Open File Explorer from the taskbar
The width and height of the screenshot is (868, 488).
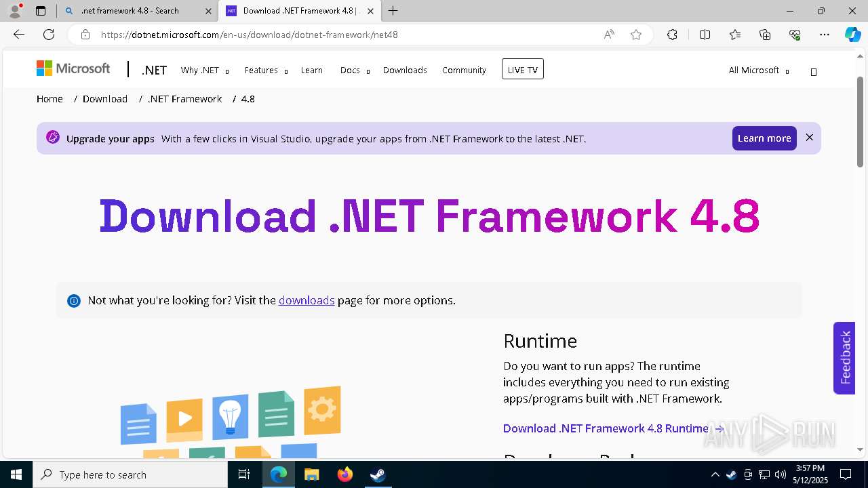pos(311,474)
